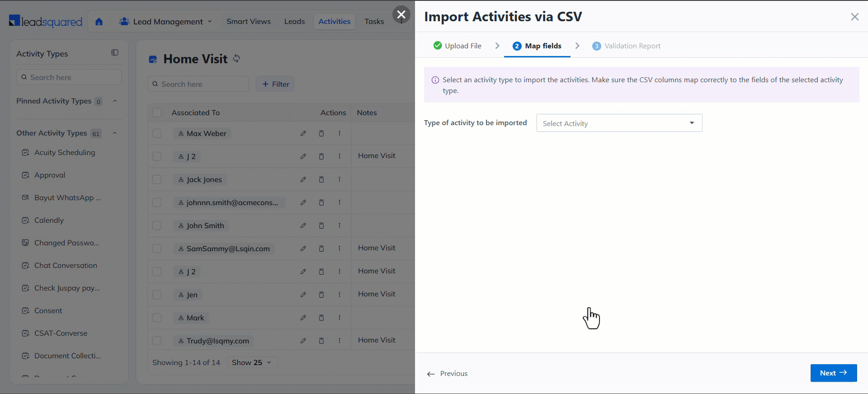Dismiss the overlay with the round close button
Screen dimensions: 868x394
pos(401,14)
